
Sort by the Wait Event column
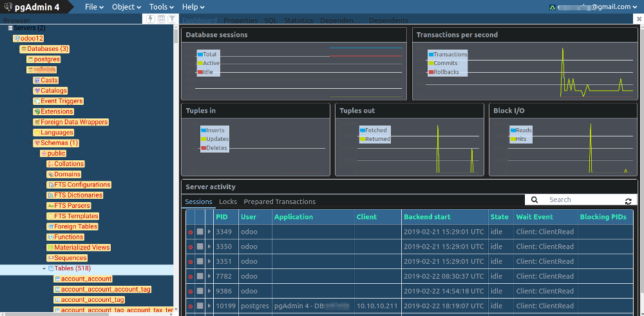(546, 217)
